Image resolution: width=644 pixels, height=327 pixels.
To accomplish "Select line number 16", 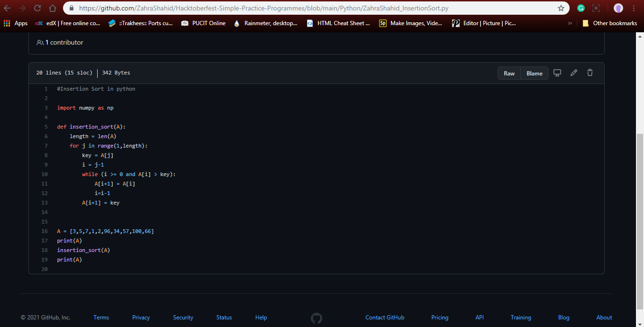I will pyautogui.click(x=45, y=231).
